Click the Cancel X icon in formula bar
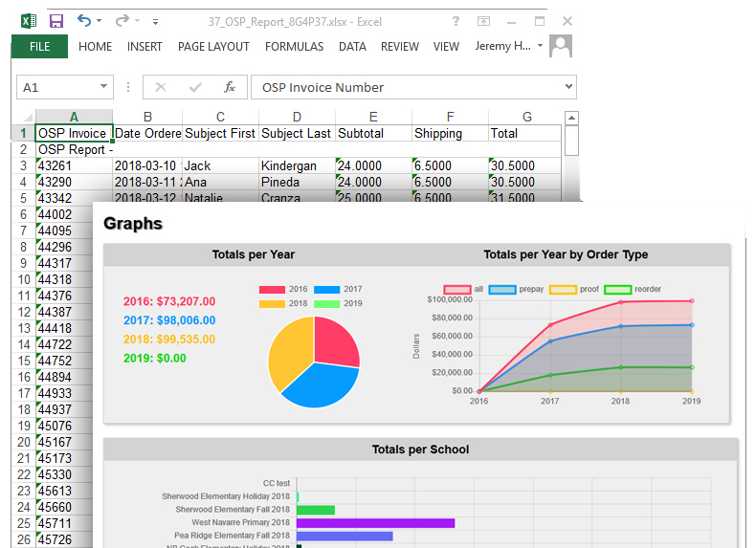The height and width of the screenshot is (548, 756). tap(161, 87)
